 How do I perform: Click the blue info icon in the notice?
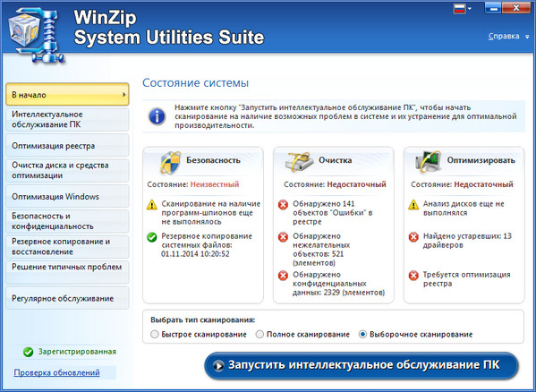(x=157, y=116)
